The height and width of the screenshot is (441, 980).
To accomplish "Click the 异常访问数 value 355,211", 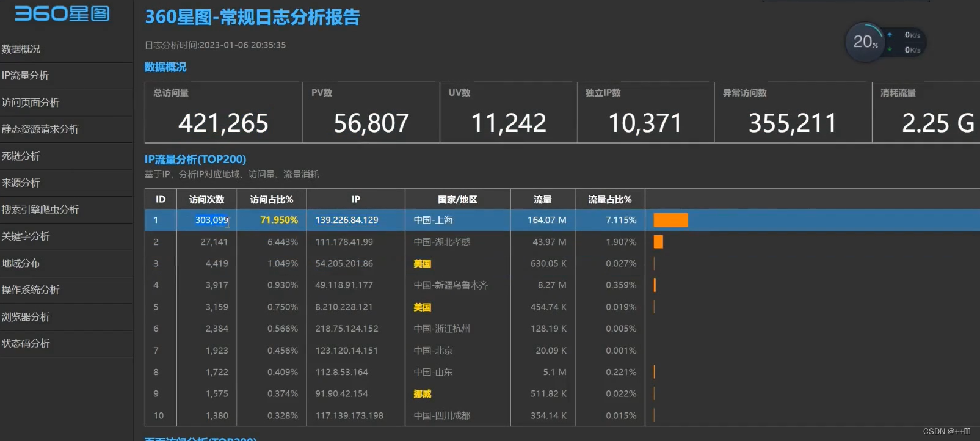I will click(793, 123).
